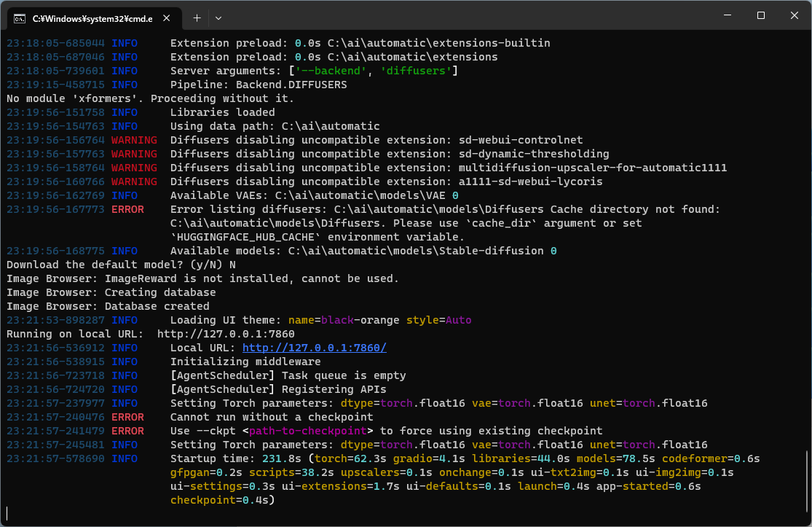This screenshot has width=812, height=527.
Task: Click 'Loading UI theme: name=black-orange' text
Action: pyautogui.click(x=285, y=320)
